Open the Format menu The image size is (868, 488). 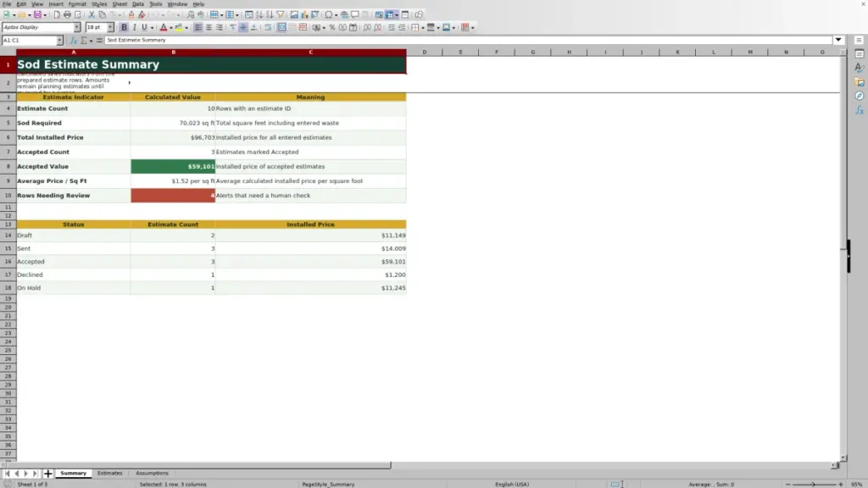click(77, 4)
